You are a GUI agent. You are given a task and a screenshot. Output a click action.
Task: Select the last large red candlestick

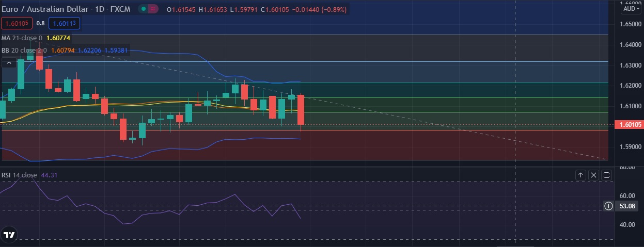coord(301,110)
